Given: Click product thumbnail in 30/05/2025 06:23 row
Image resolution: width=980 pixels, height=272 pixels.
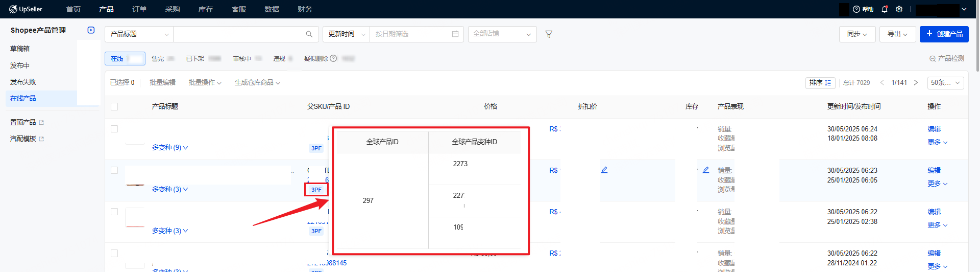Looking at the screenshot, I should tap(135, 176).
